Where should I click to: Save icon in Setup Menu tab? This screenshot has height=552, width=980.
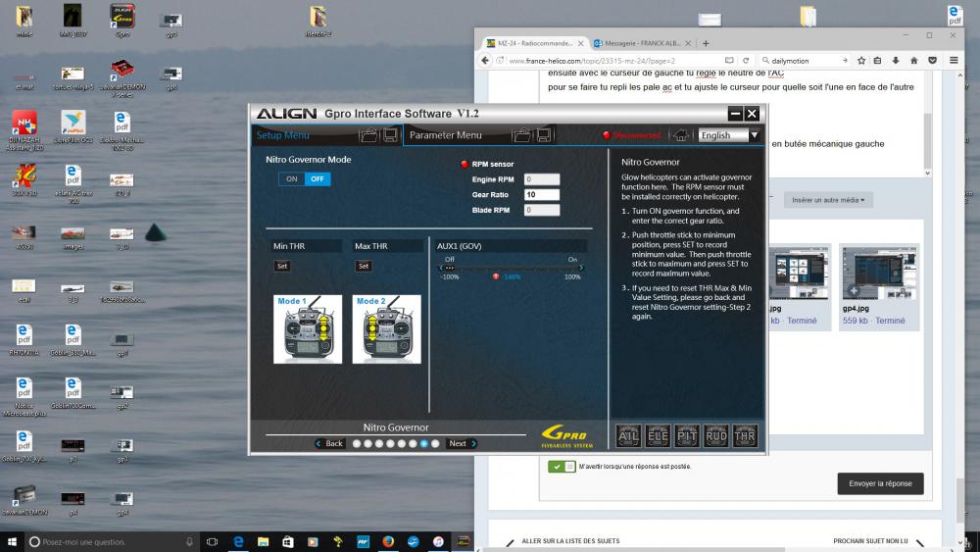pyautogui.click(x=391, y=135)
